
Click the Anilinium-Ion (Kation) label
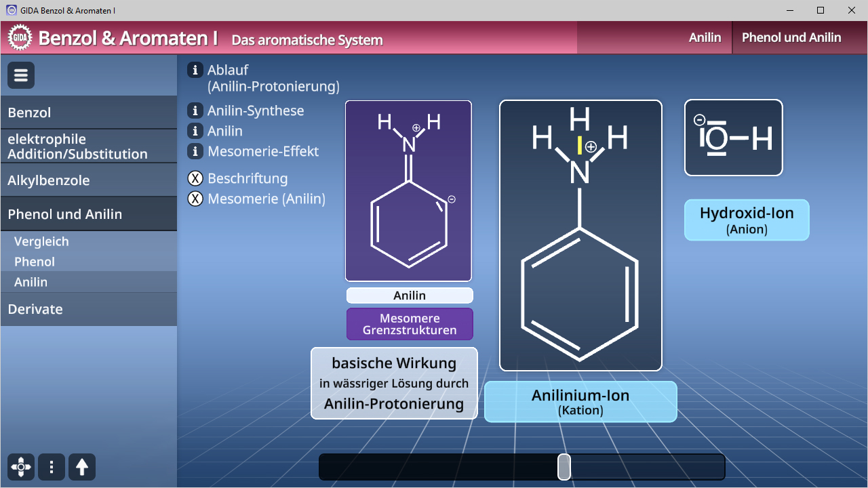[x=580, y=401]
